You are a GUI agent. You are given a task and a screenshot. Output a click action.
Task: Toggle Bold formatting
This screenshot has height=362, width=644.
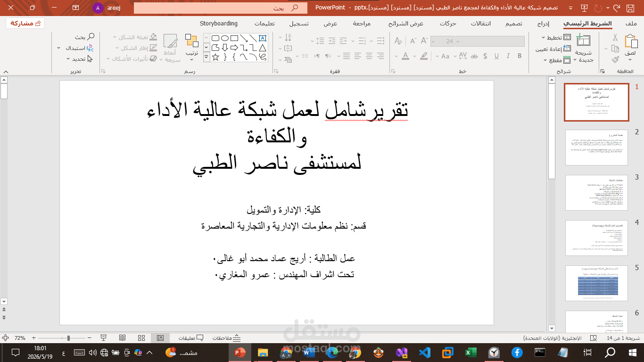point(520,56)
